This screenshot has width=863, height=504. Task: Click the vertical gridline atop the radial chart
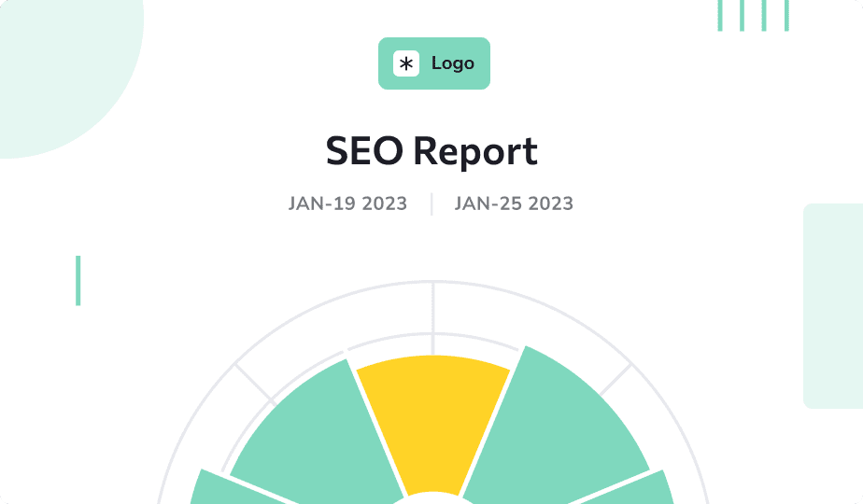pos(433,318)
